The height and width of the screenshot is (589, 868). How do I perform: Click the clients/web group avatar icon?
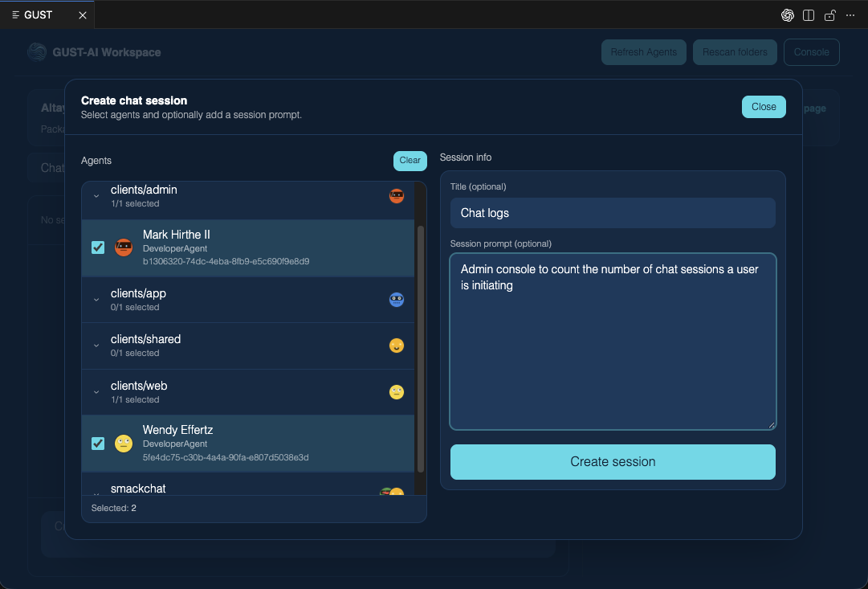tap(397, 392)
